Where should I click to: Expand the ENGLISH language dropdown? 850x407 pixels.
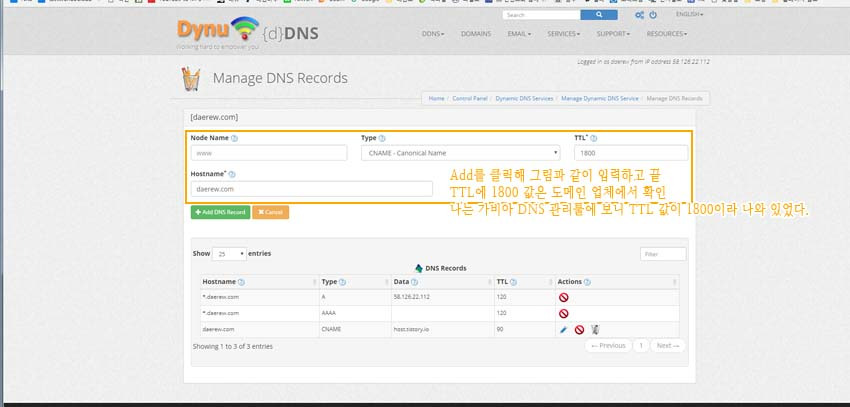[x=689, y=15]
